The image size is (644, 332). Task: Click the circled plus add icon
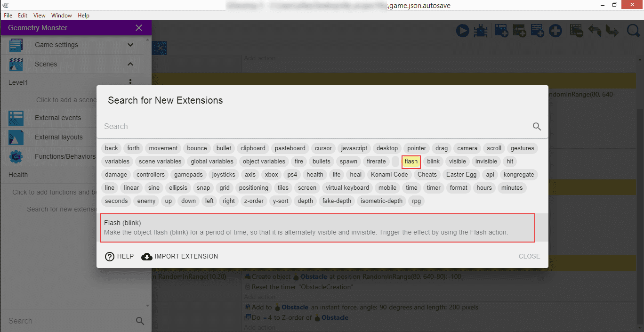(x=555, y=31)
